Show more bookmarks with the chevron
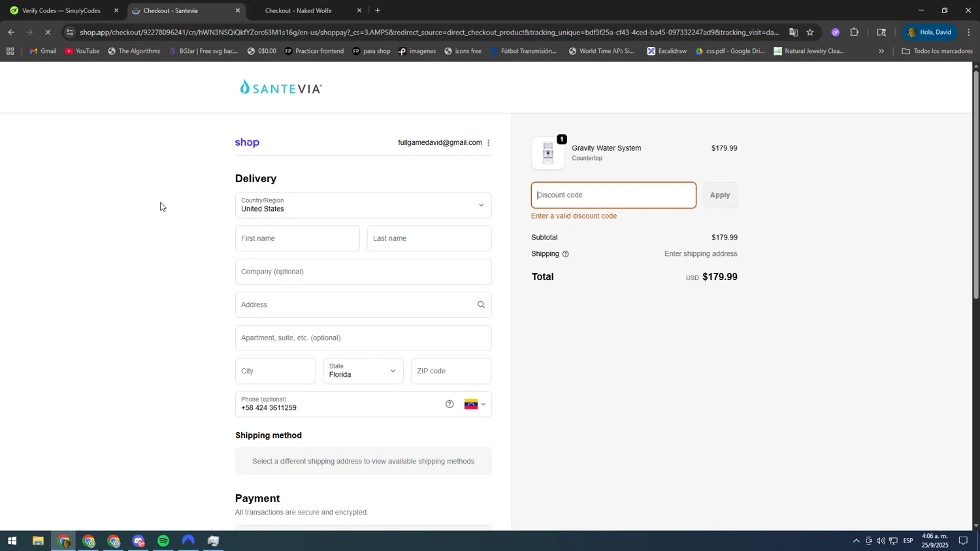980x551 pixels. point(881,51)
